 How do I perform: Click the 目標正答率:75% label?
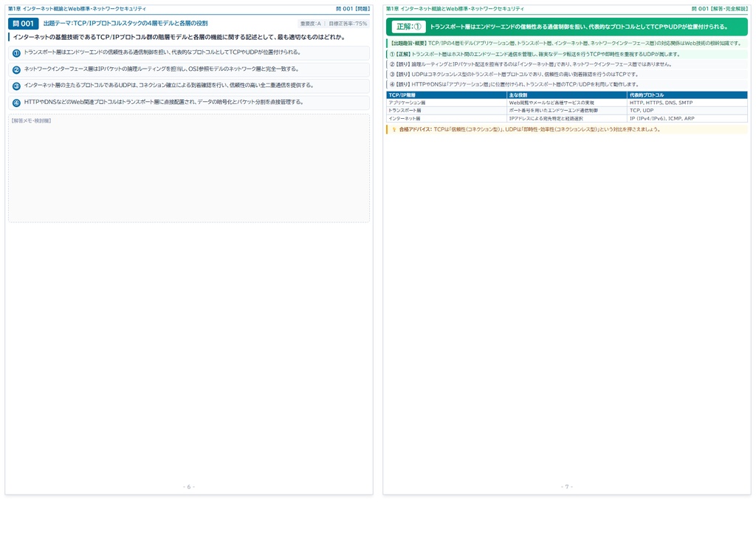[x=348, y=24]
